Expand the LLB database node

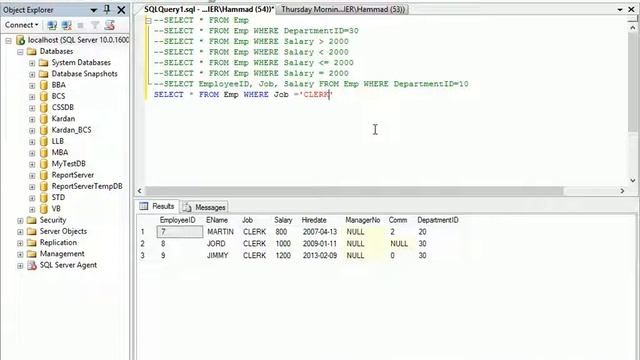click(32, 142)
